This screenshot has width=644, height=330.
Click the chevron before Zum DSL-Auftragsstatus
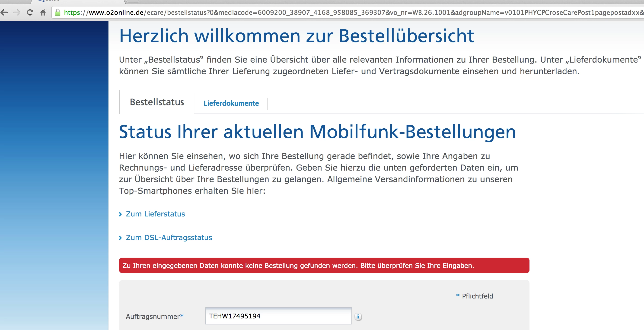click(121, 238)
